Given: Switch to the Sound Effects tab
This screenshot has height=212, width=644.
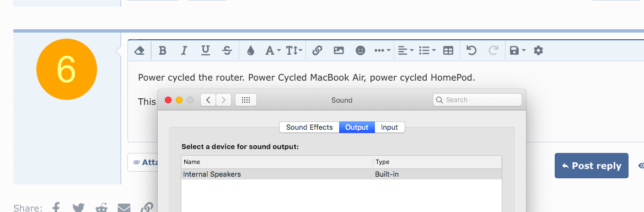Looking at the screenshot, I should [x=309, y=128].
